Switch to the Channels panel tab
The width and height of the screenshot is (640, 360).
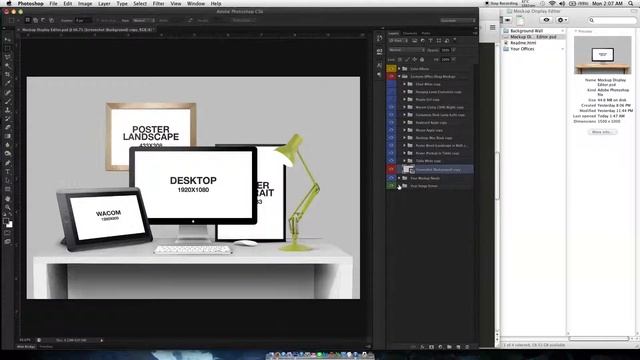coord(410,33)
